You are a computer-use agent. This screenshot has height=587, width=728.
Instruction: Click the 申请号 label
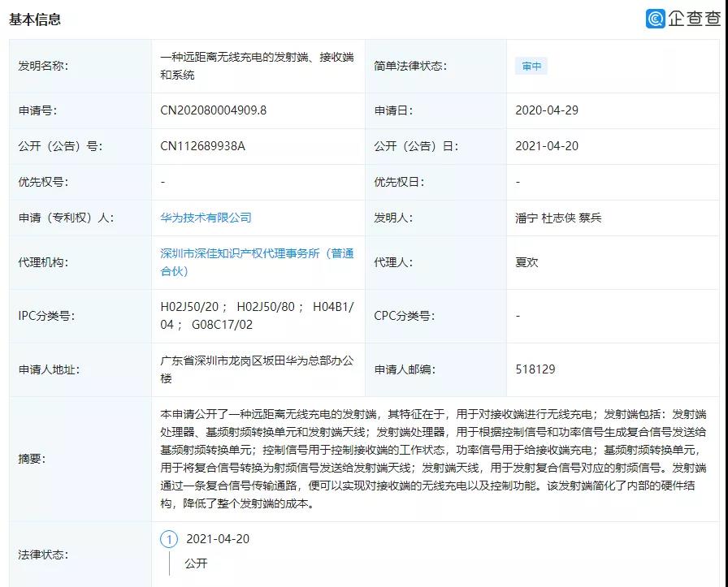tap(37, 110)
